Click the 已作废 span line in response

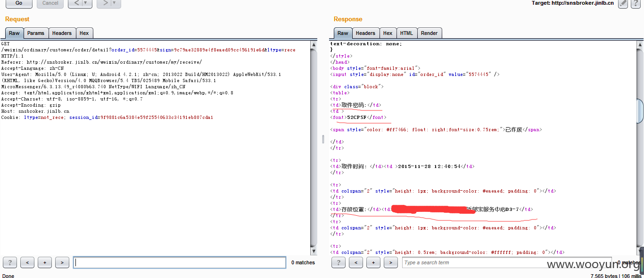pyautogui.click(x=436, y=129)
